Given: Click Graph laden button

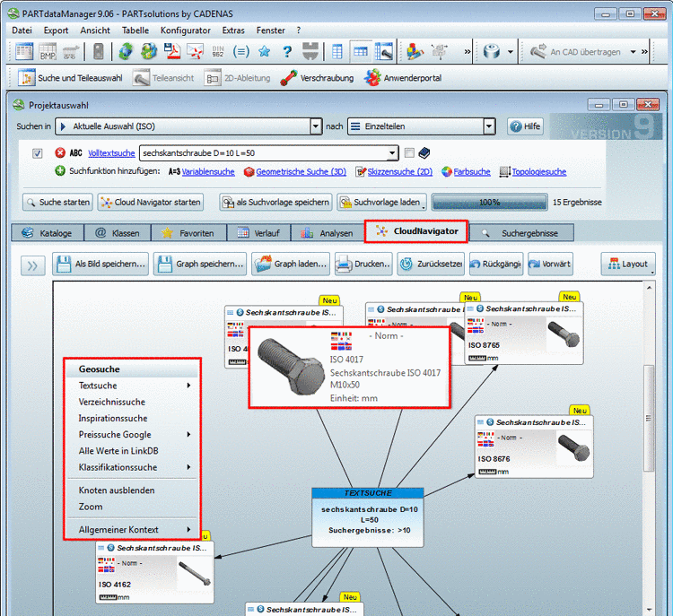Looking at the screenshot, I should (x=292, y=264).
